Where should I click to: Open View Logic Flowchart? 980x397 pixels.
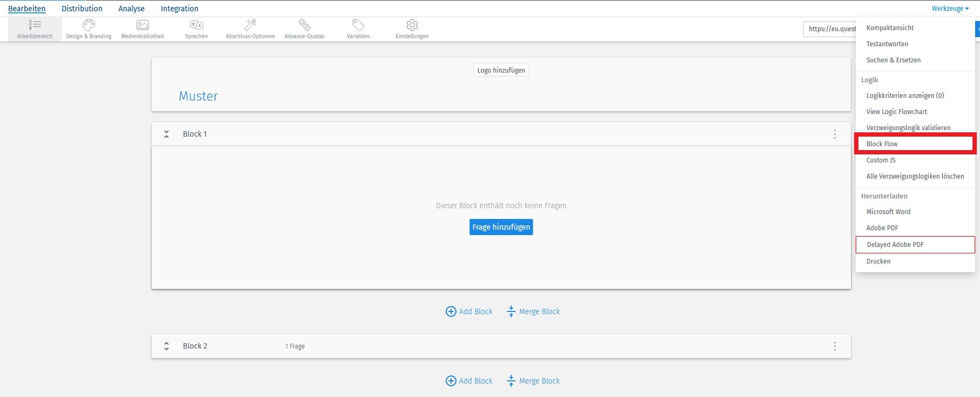(915, 112)
